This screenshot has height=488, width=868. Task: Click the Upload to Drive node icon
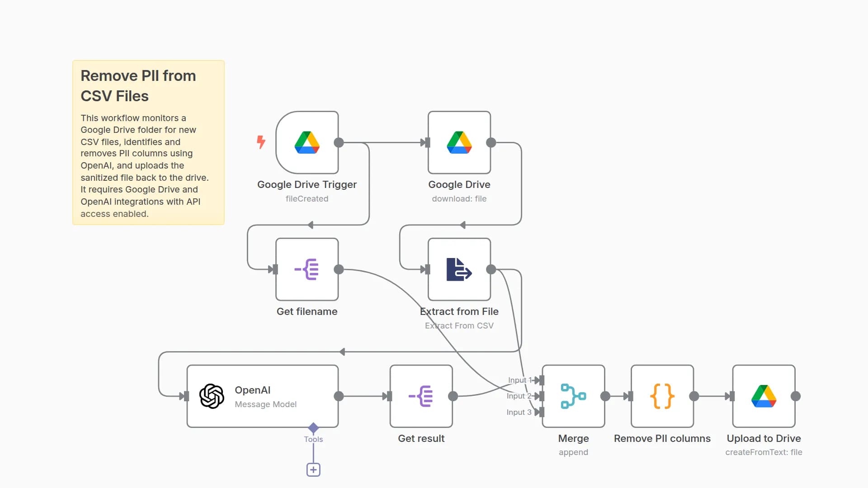(764, 396)
